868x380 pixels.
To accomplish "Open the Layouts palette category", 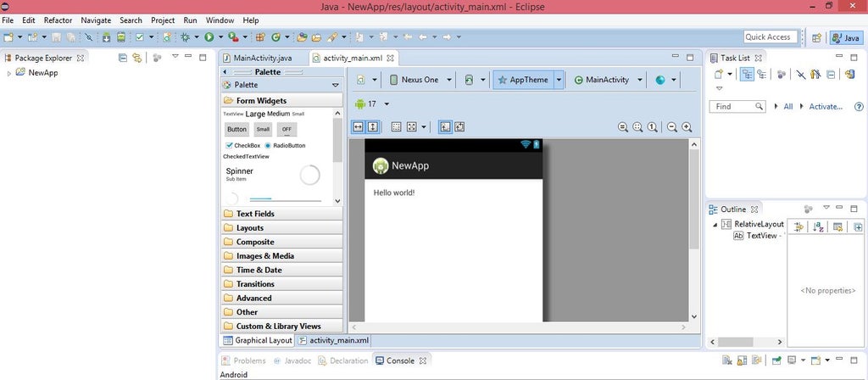I will click(281, 227).
